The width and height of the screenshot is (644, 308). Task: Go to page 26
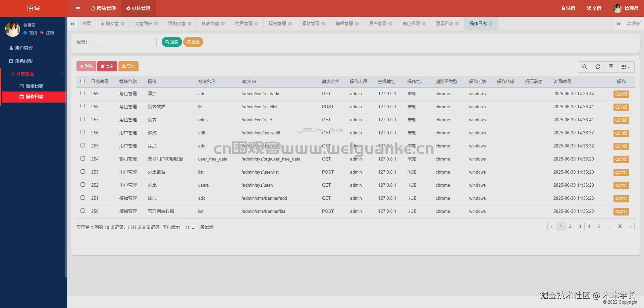point(620,227)
